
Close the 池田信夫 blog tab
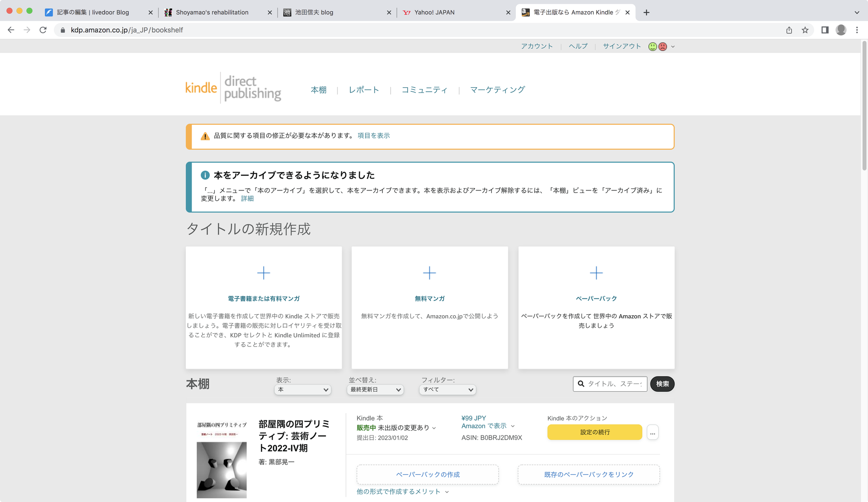pos(389,13)
